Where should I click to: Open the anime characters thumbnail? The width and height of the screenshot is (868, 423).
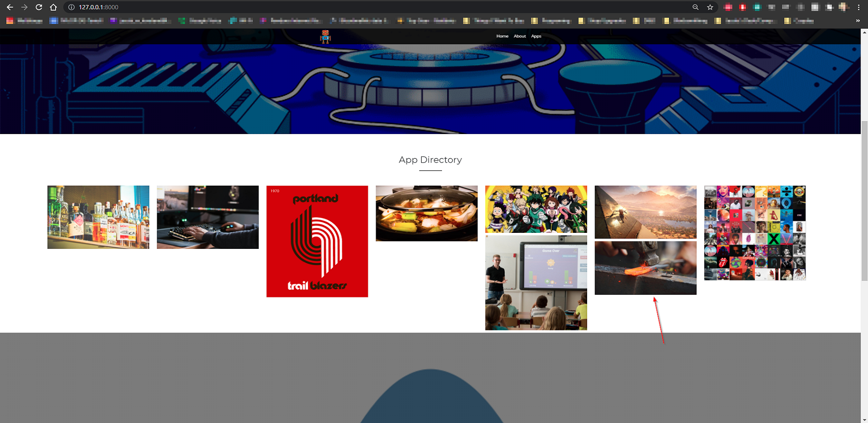click(x=536, y=209)
